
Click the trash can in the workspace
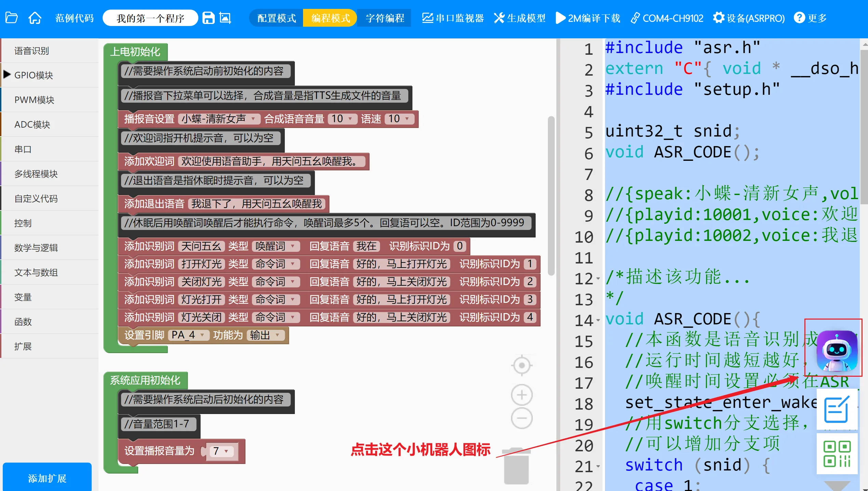[x=516, y=466]
